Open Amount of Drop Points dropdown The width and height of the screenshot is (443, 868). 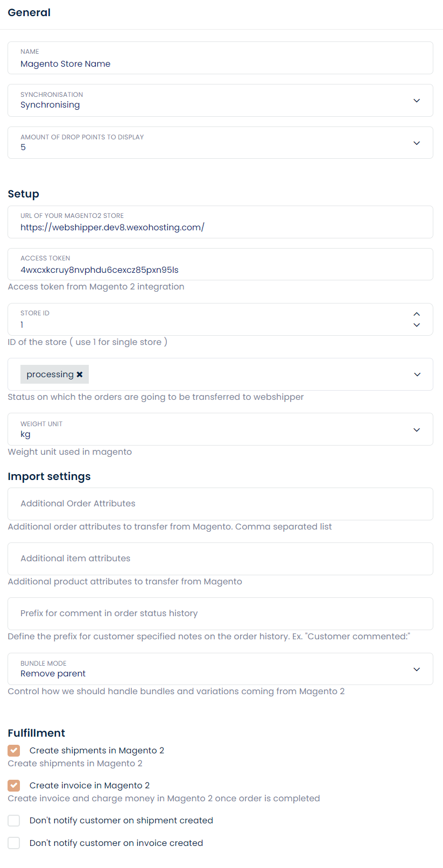[417, 143]
